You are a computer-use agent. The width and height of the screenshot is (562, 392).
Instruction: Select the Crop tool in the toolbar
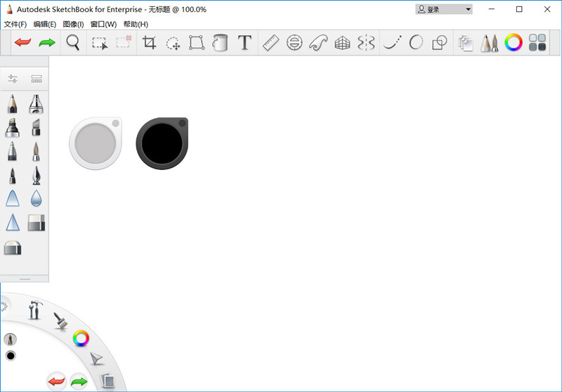click(x=149, y=43)
